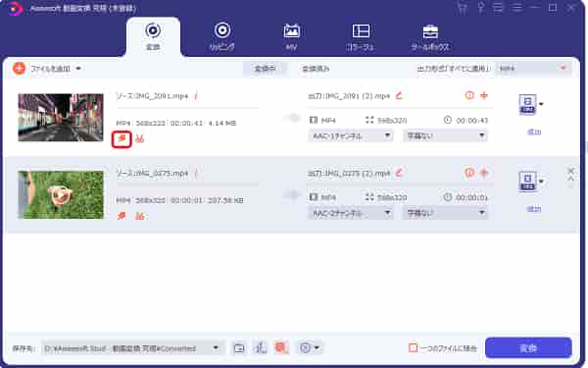Click orange plus icon on IMG_2091 output row

(x=484, y=95)
